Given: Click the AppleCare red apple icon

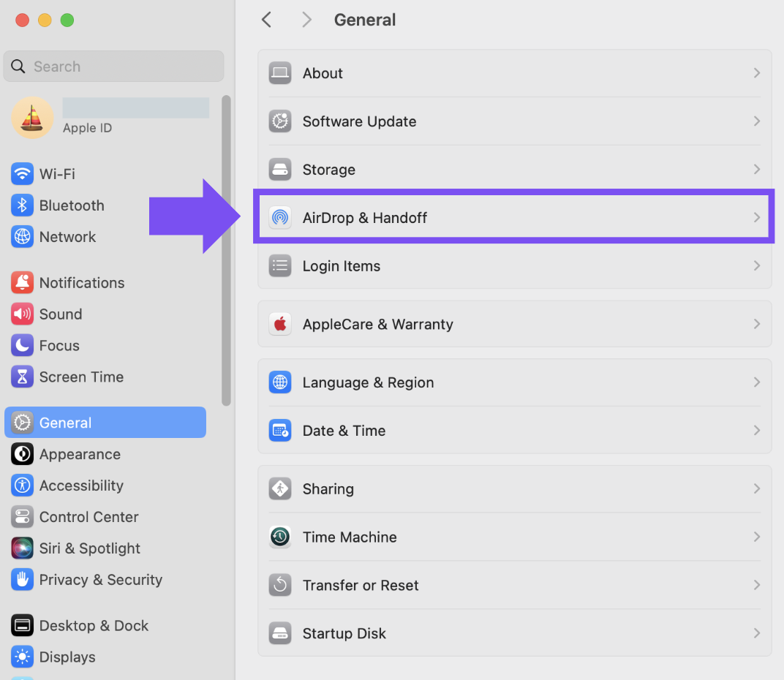Looking at the screenshot, I should click(x=280, y=324).
